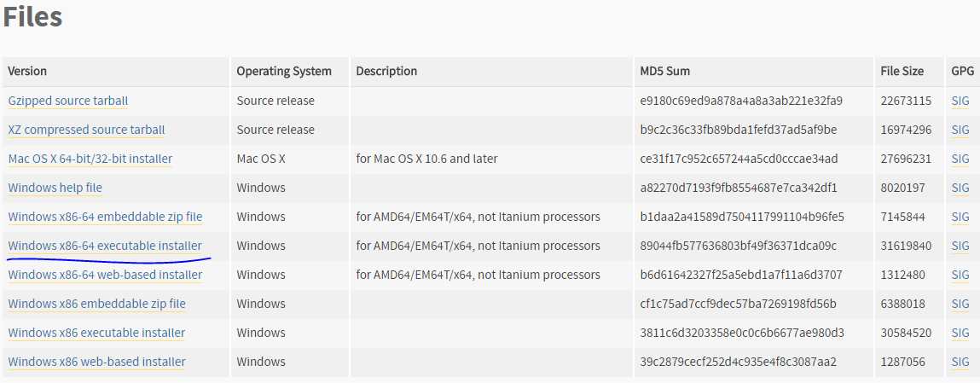This screenshot has width=980, height=383.
Task: Download Windows x86 executable installer
Action: click(x=96, y=333)
